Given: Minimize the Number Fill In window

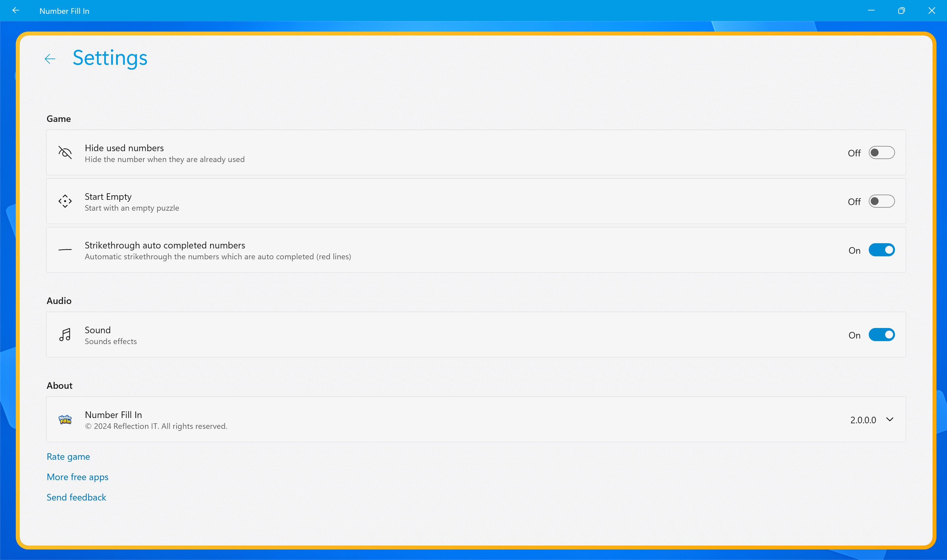Looking at the screenshot, I should (871, 11).
